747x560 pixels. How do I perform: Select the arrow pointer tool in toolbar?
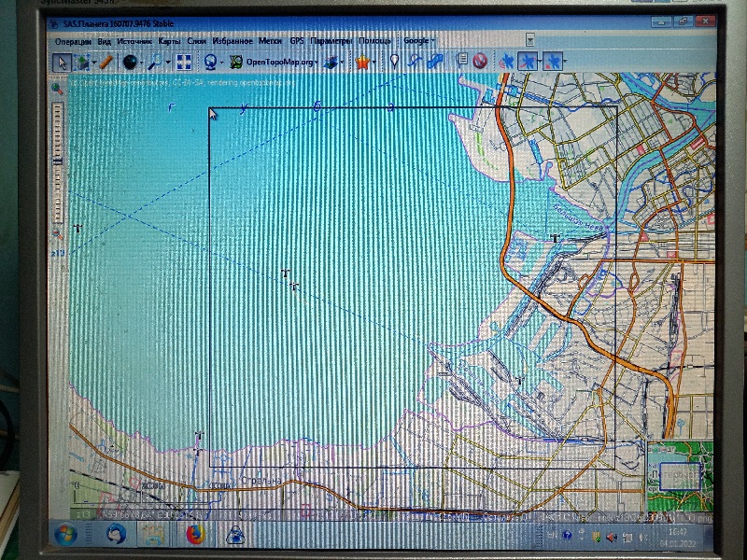61,62
